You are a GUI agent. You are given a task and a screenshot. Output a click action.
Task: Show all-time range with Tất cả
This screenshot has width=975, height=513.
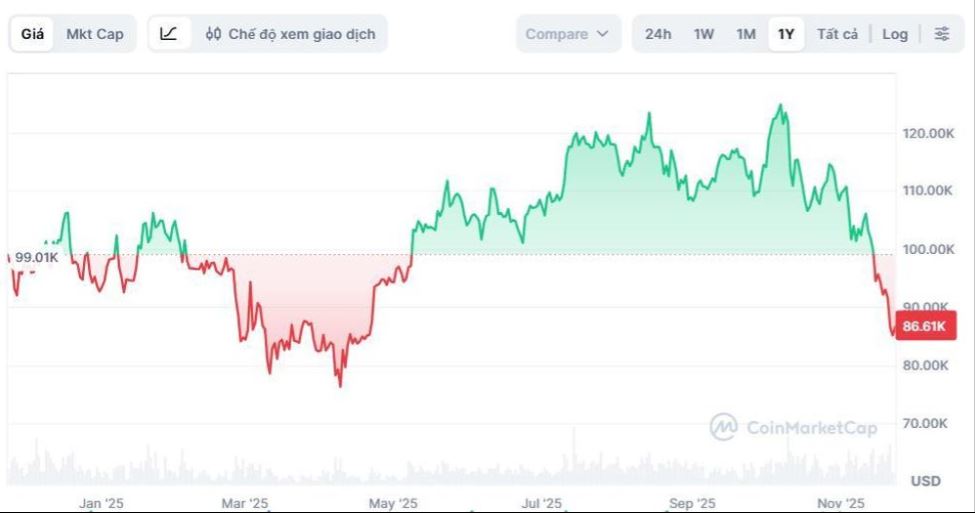[x=837, y=34]
